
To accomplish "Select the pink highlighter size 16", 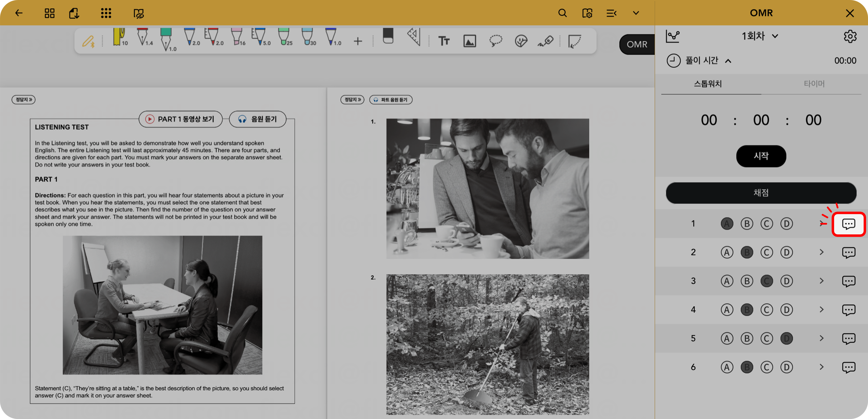I will [238, 37].
